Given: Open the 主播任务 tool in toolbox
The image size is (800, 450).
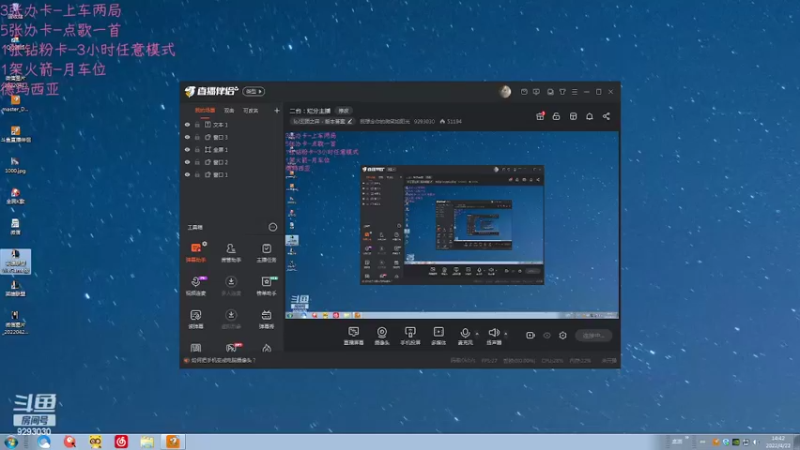Looking at the screenshot, I should pyautogui.click(x=266, y=253).
